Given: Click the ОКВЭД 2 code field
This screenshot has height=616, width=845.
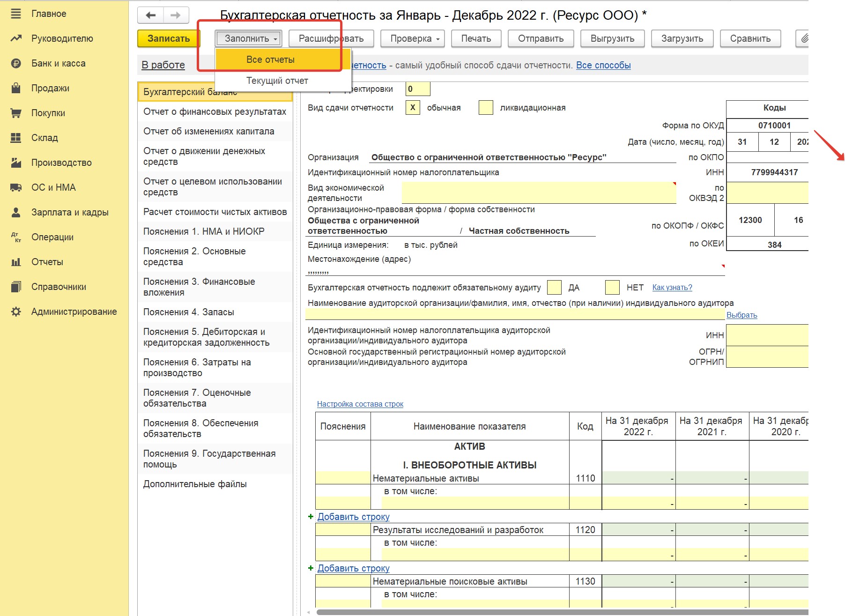Looking at the screenshot, I should (x=767, y=193).
